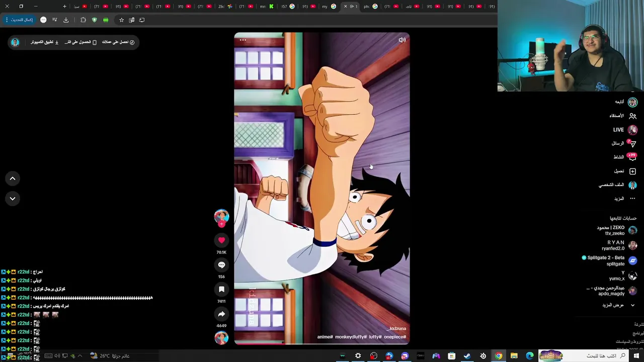Open Chrome media control icon in toolbar

click(x=54, y=20)
